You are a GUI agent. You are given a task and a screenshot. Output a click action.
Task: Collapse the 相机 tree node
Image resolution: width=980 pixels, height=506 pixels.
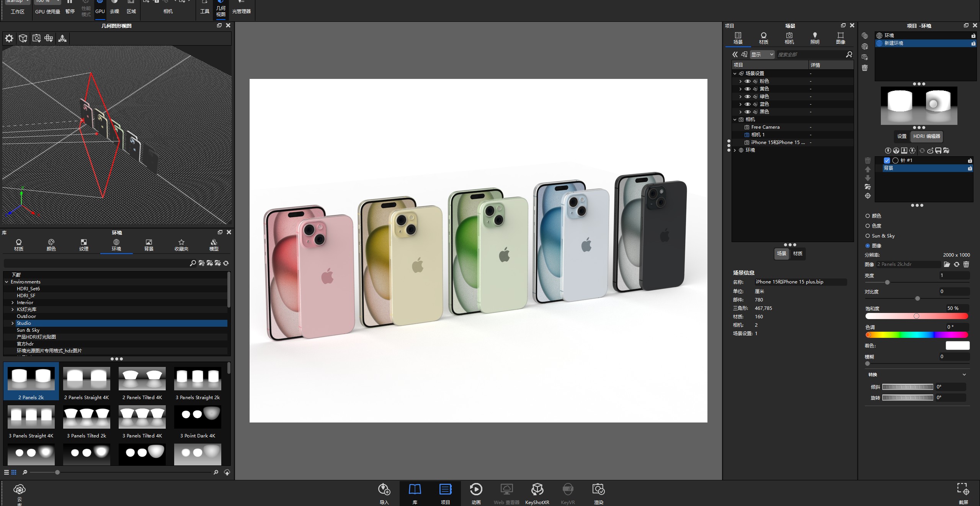pyautogui.click(x=735, y=120)
